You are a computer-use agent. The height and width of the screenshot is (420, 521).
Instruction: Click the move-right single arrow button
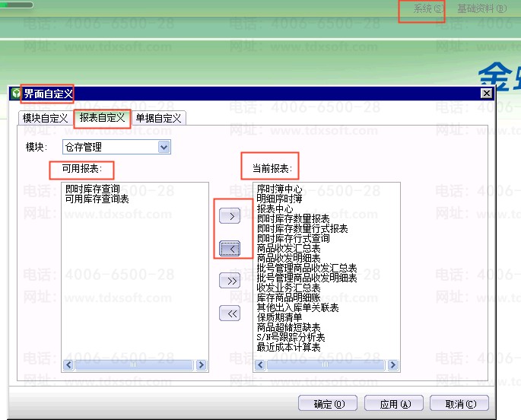coord(229,216)
